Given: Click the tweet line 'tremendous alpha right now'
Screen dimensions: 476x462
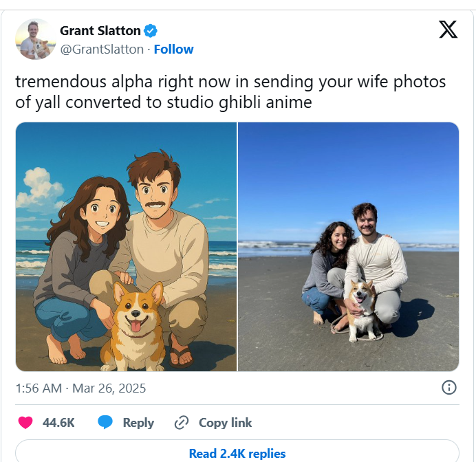Looking at the screenshot, I should click(125, 82).
